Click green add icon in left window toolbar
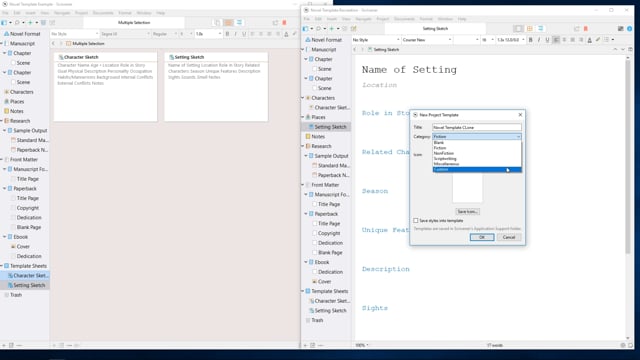Screen dimensions: 640x360 30,22
